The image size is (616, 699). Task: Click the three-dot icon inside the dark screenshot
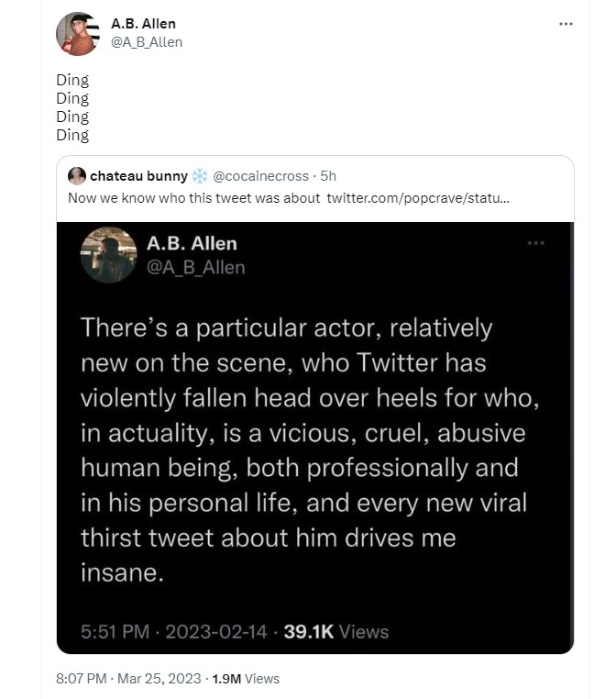pyautogui.click(x=535, y=243)
